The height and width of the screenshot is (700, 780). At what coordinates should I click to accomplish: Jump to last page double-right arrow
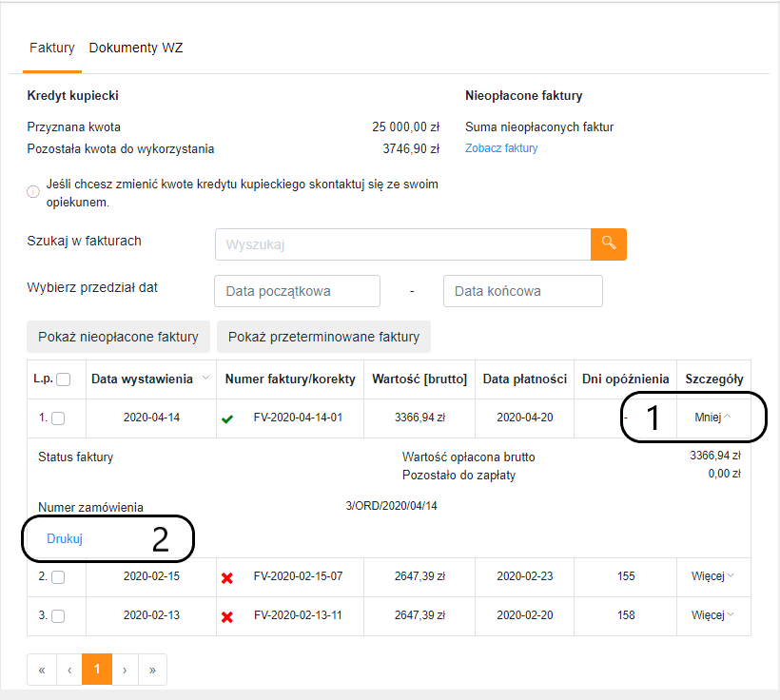pyautogui.click(x=152, y=670)
